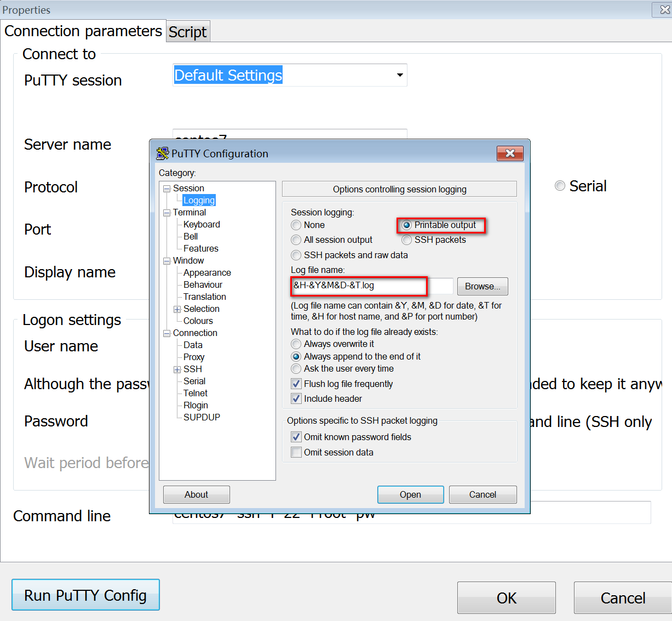This screenshot has width=672, height=621.
Task: Select Colours category
Action: pos(198,321)
